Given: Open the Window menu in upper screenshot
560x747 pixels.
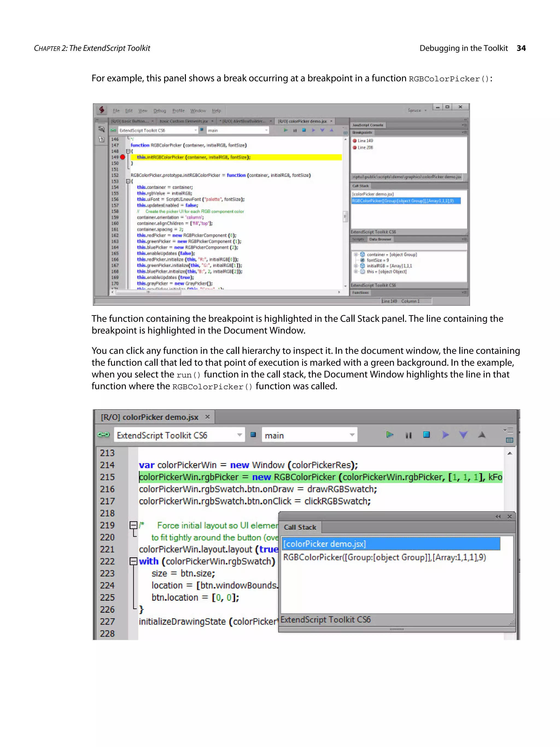Looking at the screenshot, I should pos(198,111).
